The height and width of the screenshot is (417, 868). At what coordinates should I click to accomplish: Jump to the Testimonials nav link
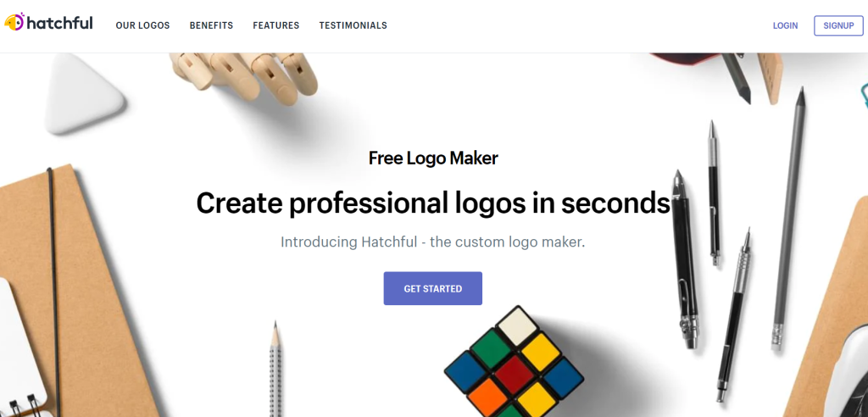[353, 25]
